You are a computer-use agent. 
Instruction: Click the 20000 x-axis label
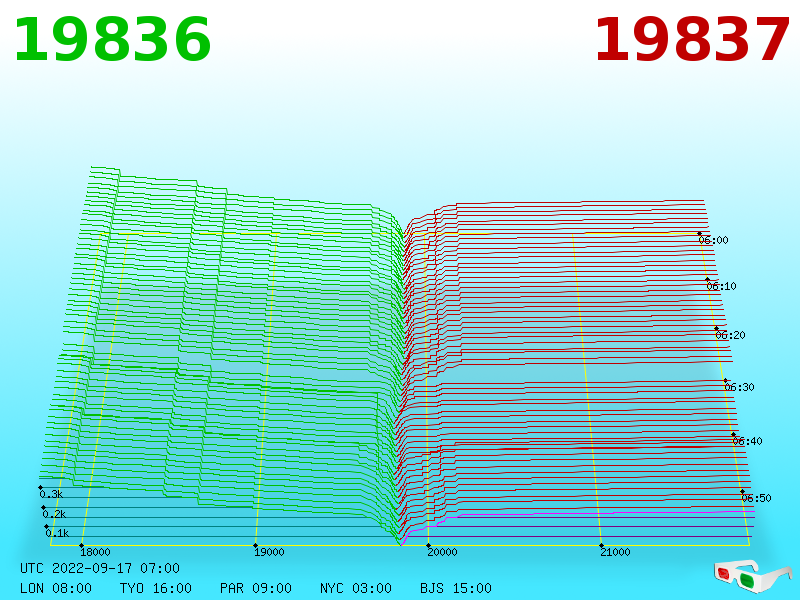click(x=442, y=552)
